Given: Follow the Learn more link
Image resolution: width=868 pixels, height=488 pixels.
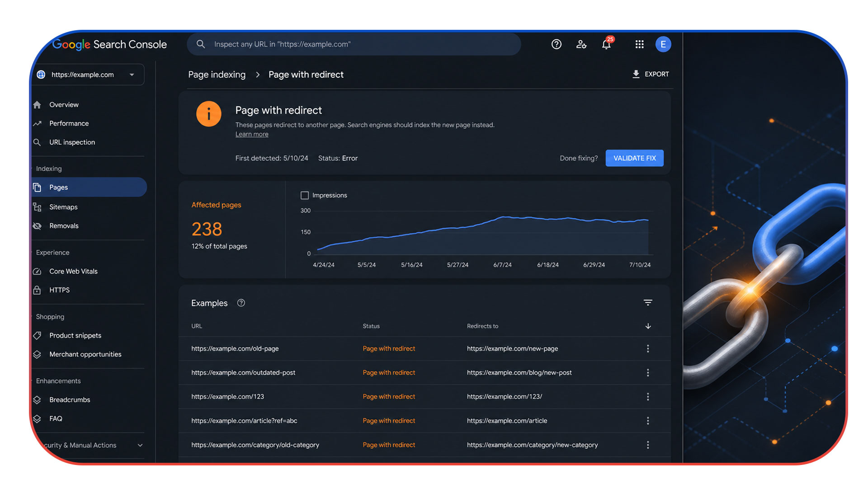Looking at the screenshot, I should point(252,134).
